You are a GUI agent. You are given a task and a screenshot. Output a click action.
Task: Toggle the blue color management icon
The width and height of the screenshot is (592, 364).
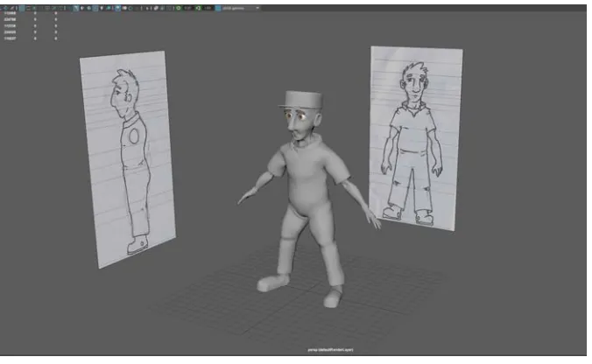click(x=218, y=8)
